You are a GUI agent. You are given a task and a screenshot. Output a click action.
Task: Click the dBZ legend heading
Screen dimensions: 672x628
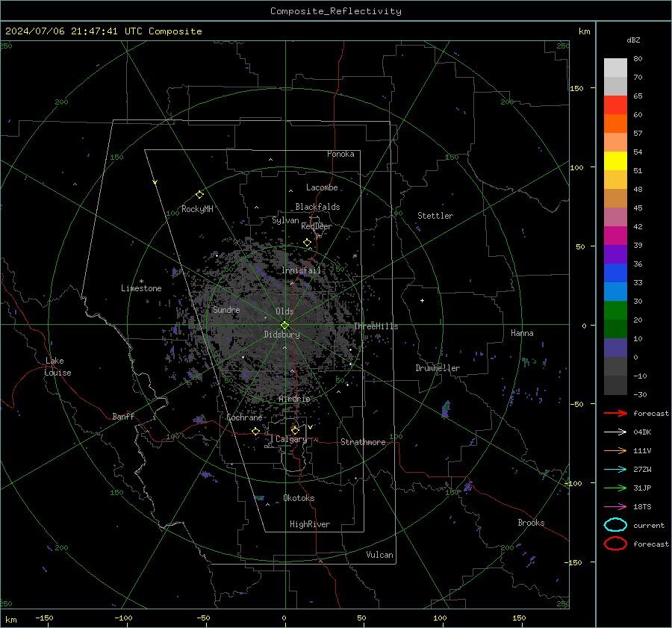pos(633,40)
